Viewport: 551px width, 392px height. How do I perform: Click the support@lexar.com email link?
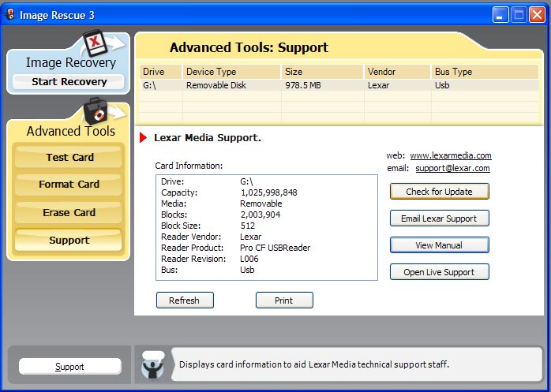click(x=452, y=168)
